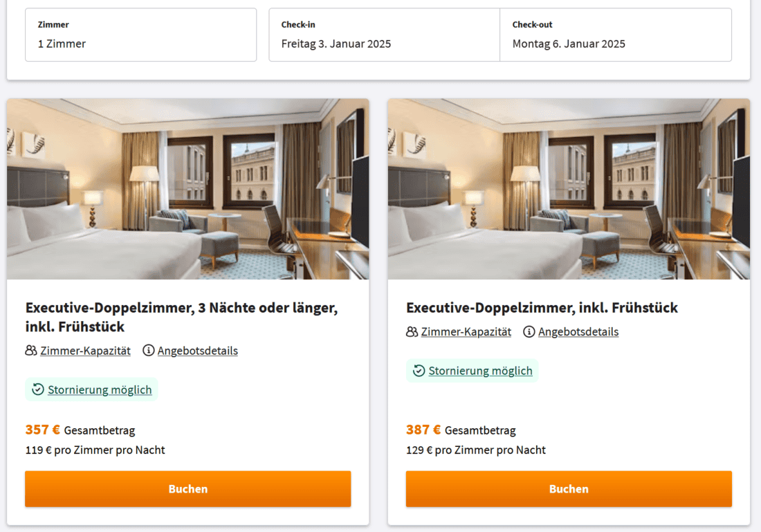Open the Check-out date picker
The width and height of the screenshot is (761, 532).
click(x=615, y=35)
